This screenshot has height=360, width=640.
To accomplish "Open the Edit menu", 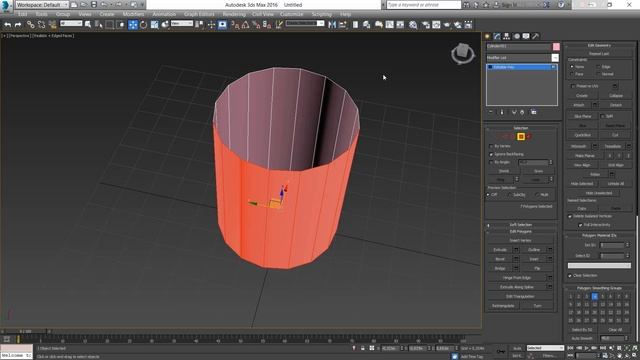I will [x=23, y=14].
